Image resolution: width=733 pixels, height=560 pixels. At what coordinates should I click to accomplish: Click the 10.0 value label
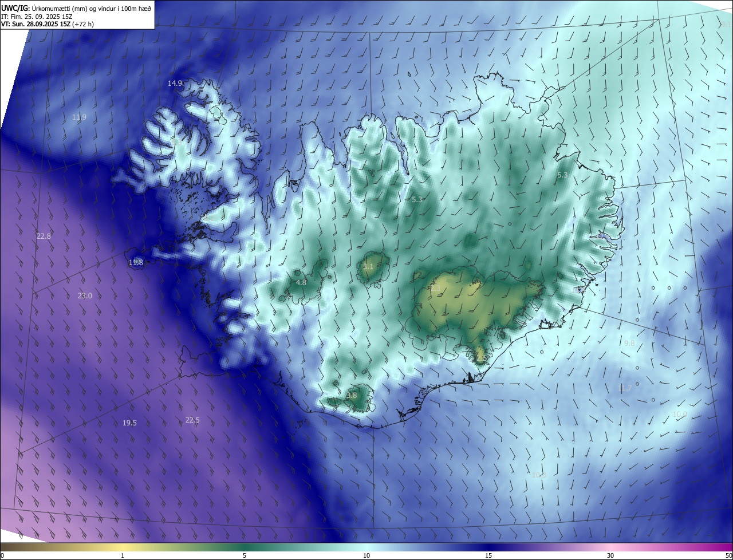[x=680, y=414]
